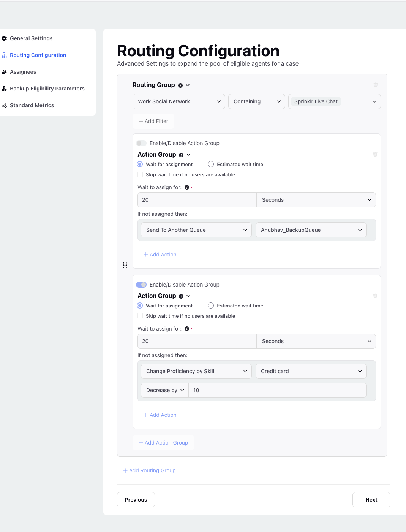The width and height of the screenshot is (406, 532).
Task: Click the General Settings gear icon
Action: pos(4,38)
